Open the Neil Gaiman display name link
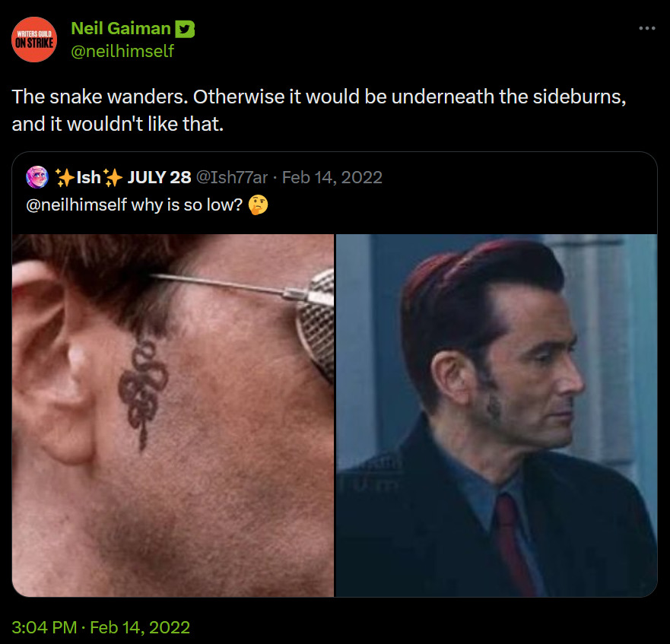This screenshot has height=644, width=670. [120, 29]
